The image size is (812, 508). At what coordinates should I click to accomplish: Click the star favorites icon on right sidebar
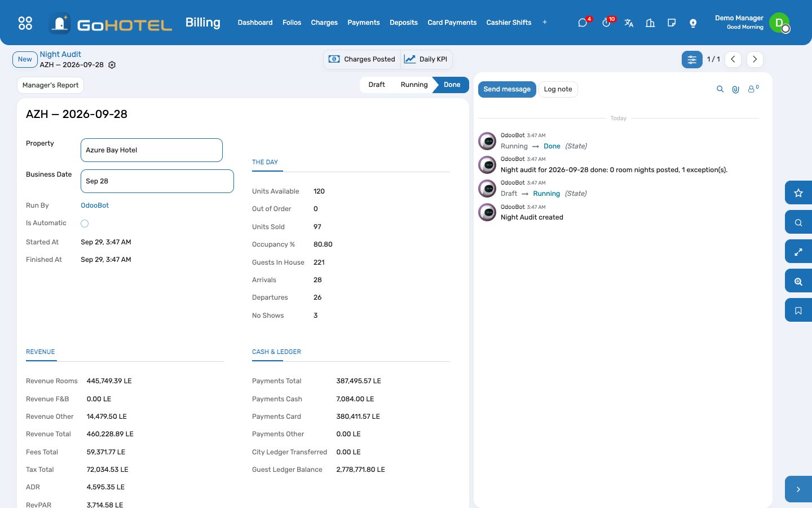(798, 193)
